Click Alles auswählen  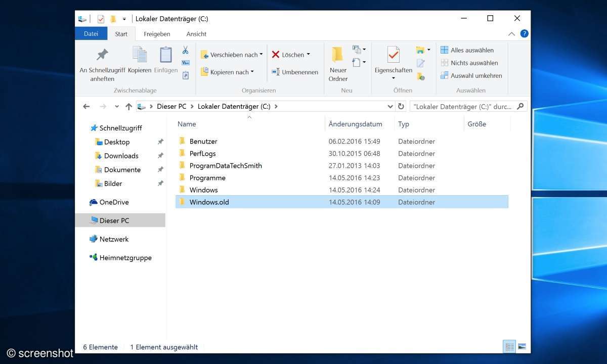click(467, 50)
